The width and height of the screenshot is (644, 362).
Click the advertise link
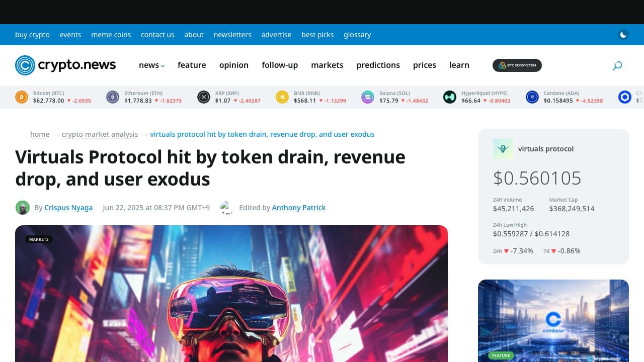pyautogui.click(x=276, y=35)
